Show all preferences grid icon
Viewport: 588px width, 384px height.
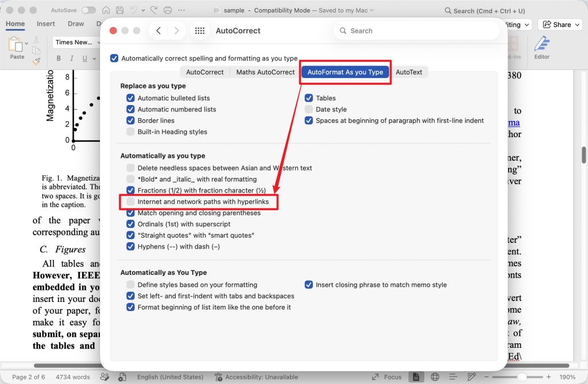pos(200,31)
